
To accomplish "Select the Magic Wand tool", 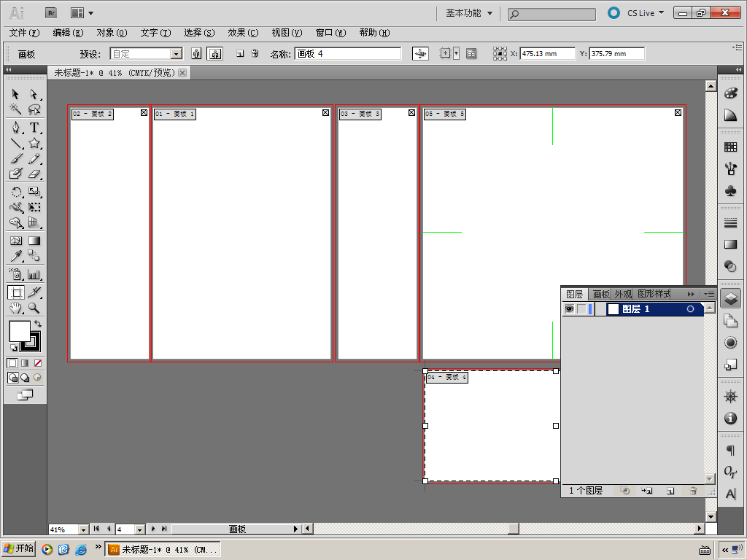I will point(15,109).
